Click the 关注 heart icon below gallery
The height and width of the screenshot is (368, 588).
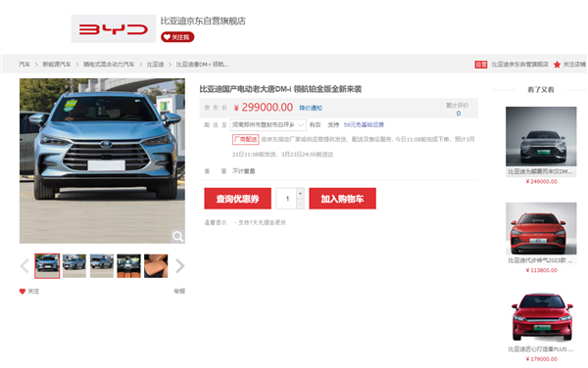pos(23,292)
